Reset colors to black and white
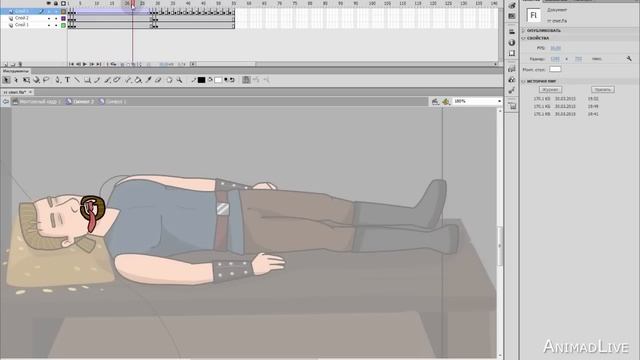Screen dimensions: 640x360 (x=226, y=80)
